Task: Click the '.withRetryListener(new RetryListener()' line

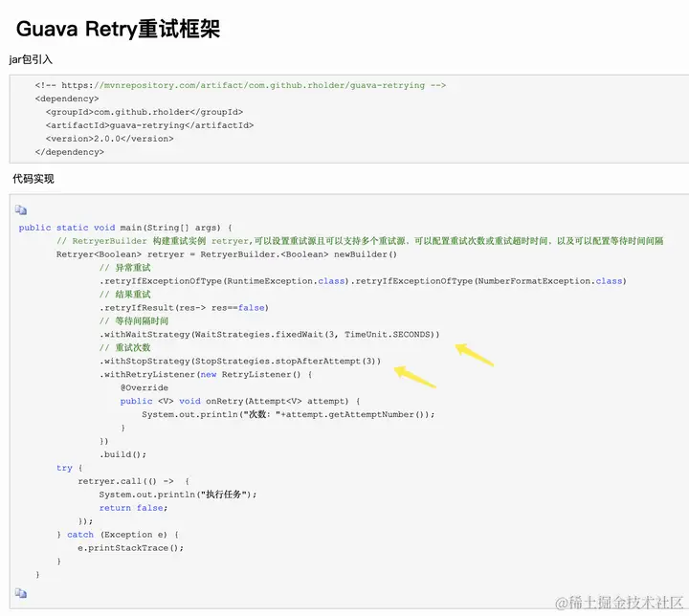Action: point(206,374)
